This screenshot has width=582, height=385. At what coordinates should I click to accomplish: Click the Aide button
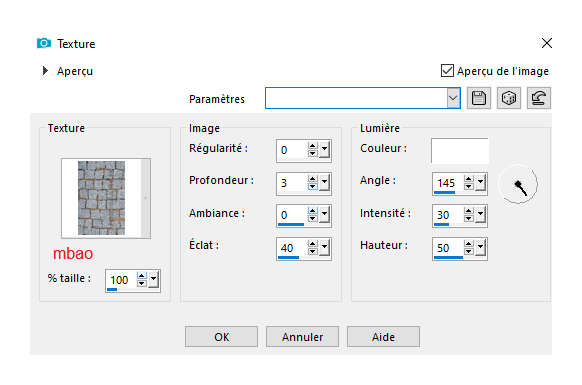pyautogui.click(x=383, y=337)
